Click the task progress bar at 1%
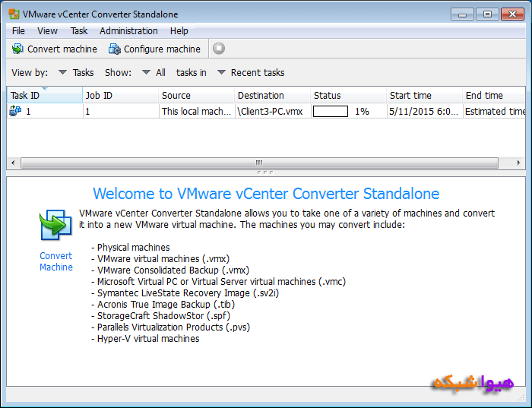This screenshot has height=408, width=532. click(331, 111)
